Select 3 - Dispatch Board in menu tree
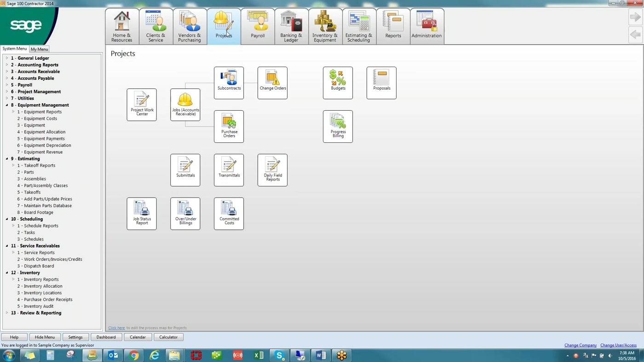 (x=36, y=266)
